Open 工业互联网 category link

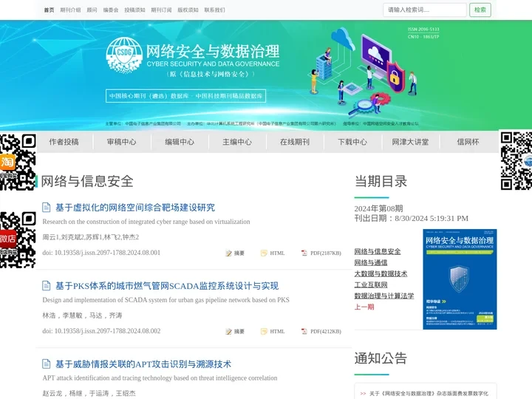click(x=371, y=284)
